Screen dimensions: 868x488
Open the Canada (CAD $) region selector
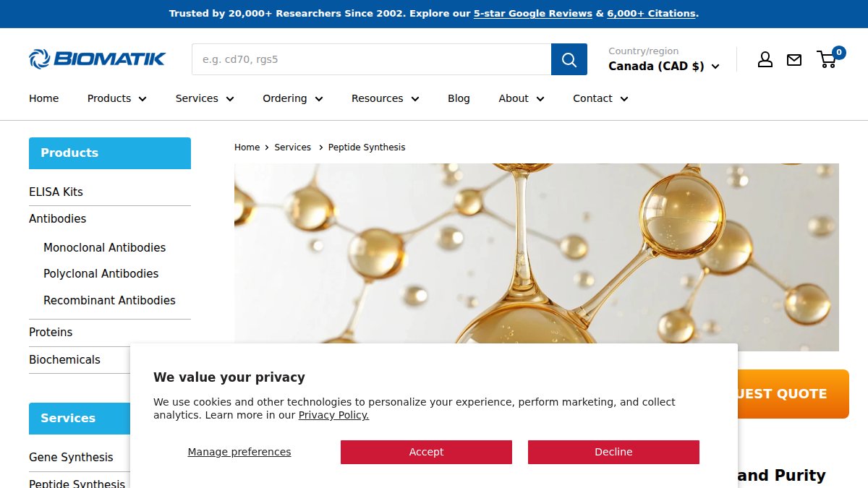pyautogui.click(x=664, y=66)
